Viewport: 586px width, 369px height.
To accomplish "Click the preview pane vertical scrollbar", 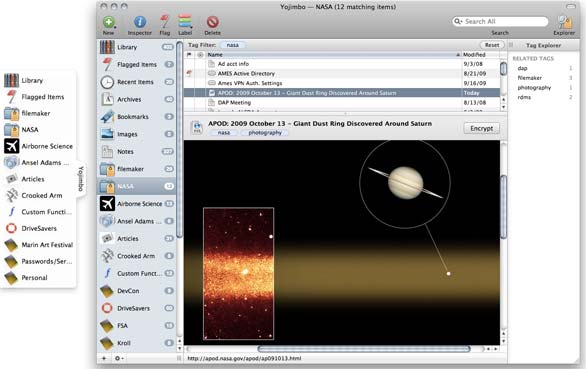I will (x=503, y=206).
